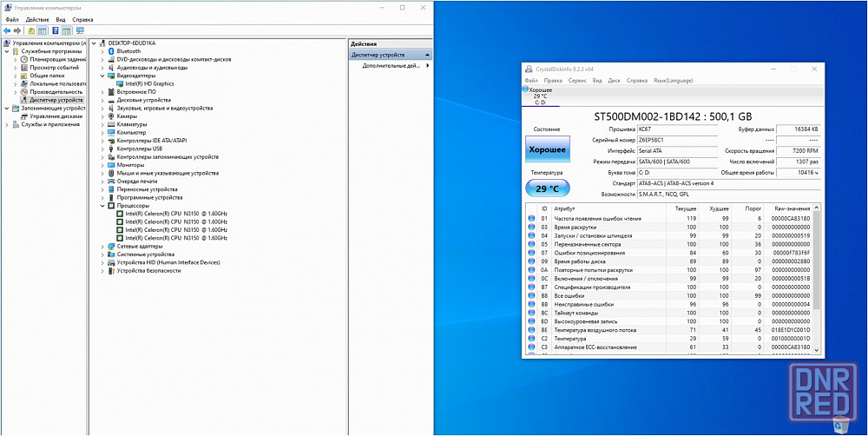Image resolution: width=868 pixels, height=436 pixels.
Task: Click the blue status dot for attribute 01
Action: coord(532,219)
